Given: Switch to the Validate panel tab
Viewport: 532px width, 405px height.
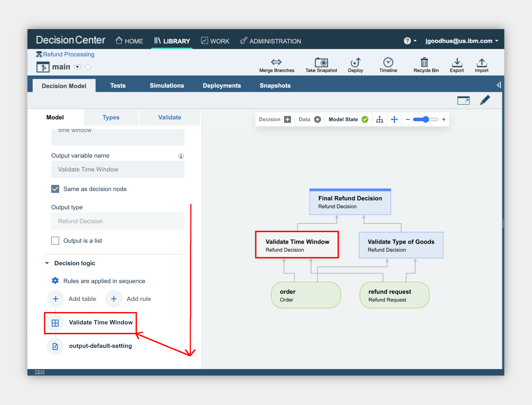Looking at the screenshot, I should [x=169, y=117].
